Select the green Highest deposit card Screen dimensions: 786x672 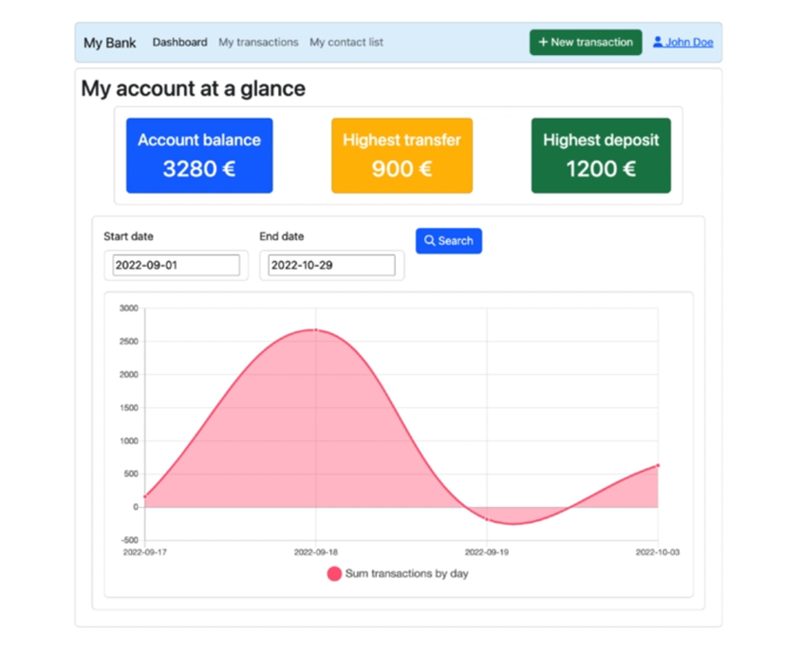click(x=600, y=155)
